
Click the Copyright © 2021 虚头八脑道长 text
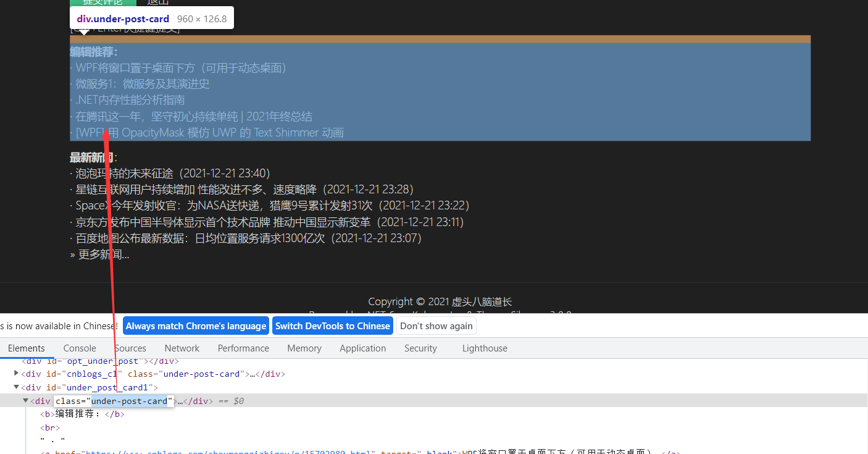[440, 301]
